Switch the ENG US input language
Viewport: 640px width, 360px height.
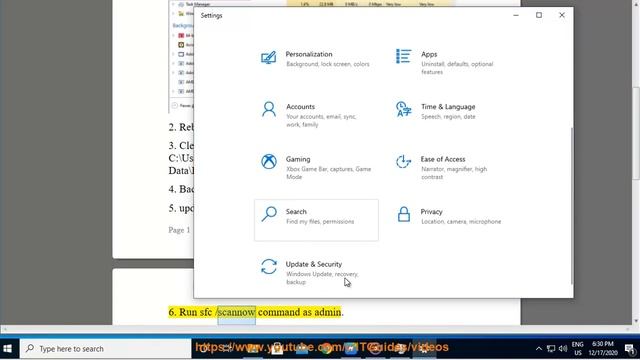click(x=578, y=349)
